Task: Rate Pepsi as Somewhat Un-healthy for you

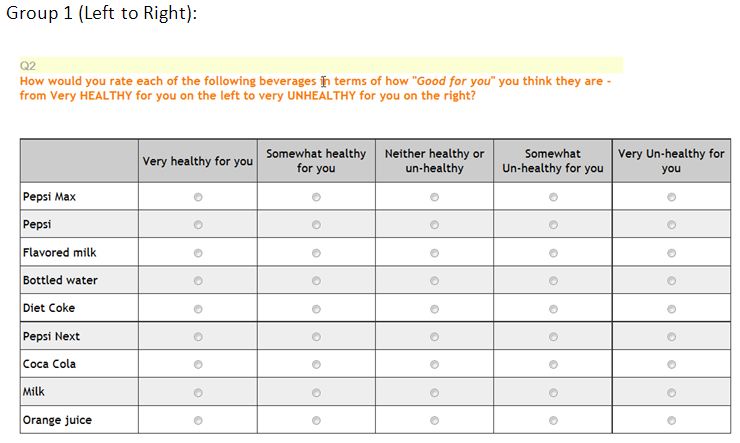Action: click(553, 225)
